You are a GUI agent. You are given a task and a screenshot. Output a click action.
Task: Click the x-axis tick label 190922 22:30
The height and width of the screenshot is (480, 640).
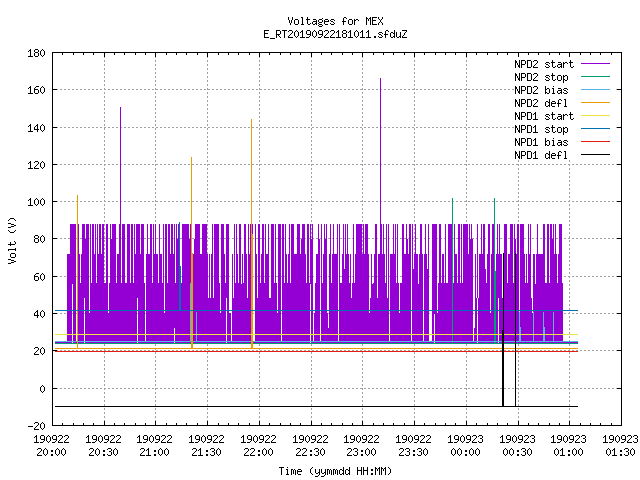click(311, 446)
